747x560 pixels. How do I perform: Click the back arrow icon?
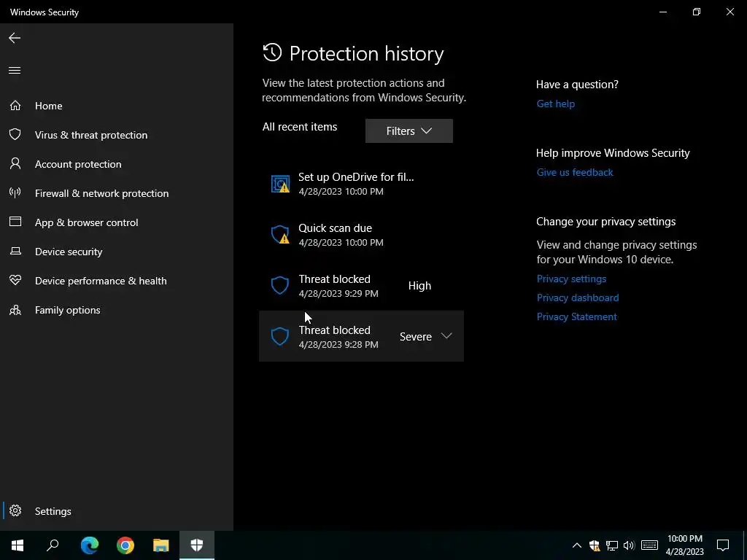(x=15, y=38)
